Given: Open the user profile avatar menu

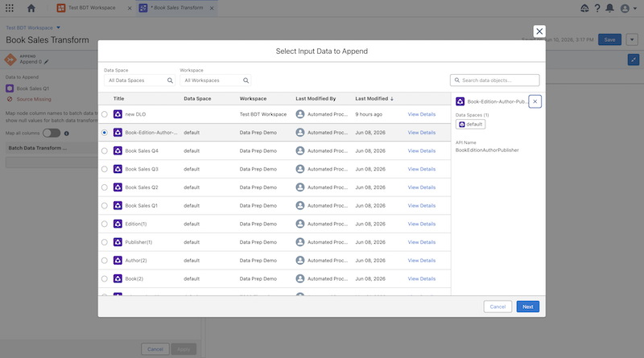Looking at the screenshot, I should point(628,8).
